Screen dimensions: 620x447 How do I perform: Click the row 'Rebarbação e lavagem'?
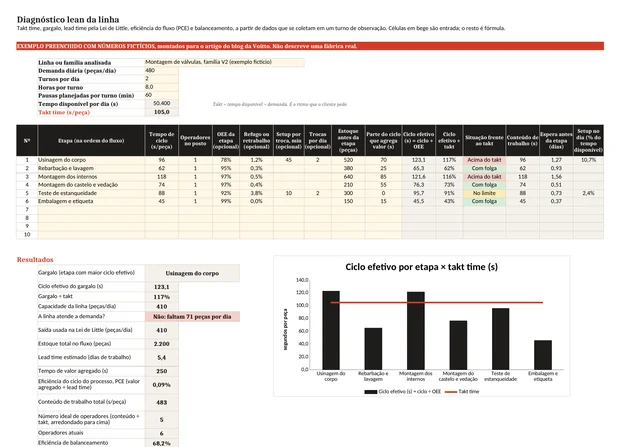point(310,169)
